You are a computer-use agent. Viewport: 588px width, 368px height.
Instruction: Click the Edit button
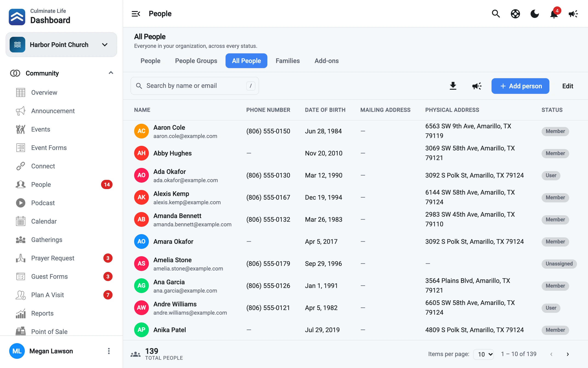click(568, 86)
